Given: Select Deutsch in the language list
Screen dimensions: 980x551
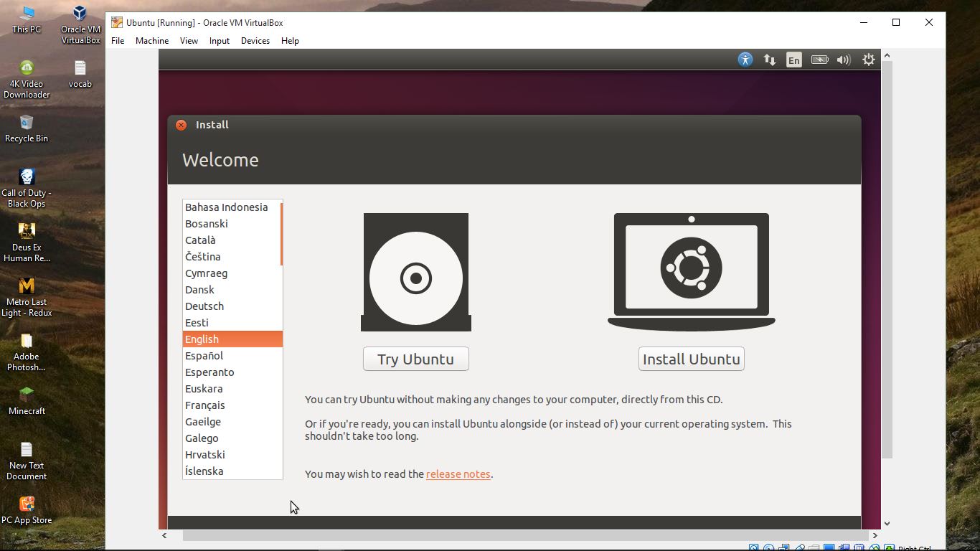Looking at the screenshot, I should tap(232, 306).
